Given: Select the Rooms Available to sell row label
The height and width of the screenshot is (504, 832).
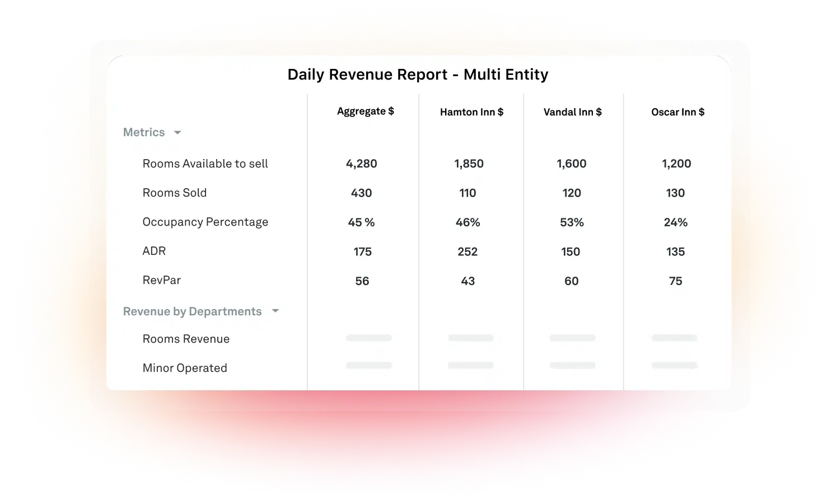Looking at the screenshot, I should [x=205, y=164].
